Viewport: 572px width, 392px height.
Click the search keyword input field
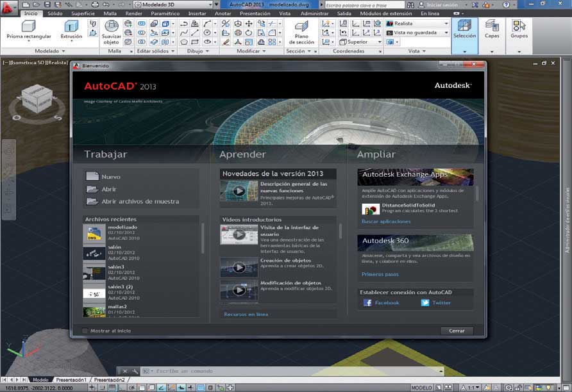[364, 5]
